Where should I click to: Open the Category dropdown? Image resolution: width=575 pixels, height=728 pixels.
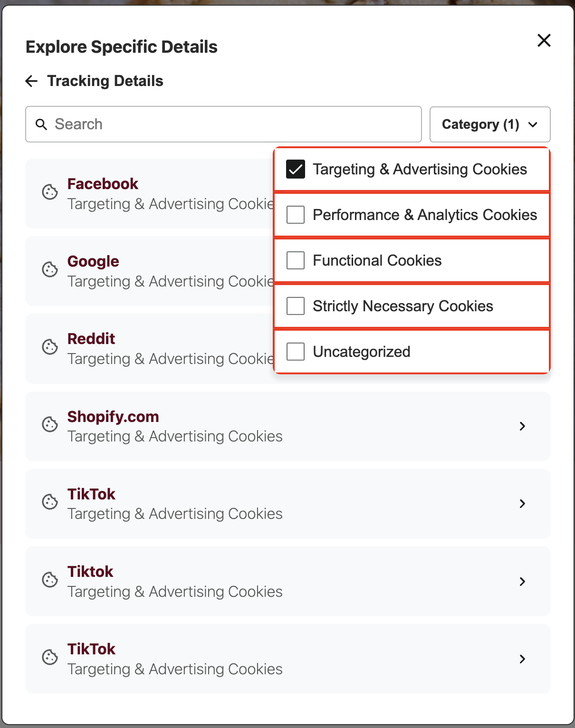(x=489, y=124)
